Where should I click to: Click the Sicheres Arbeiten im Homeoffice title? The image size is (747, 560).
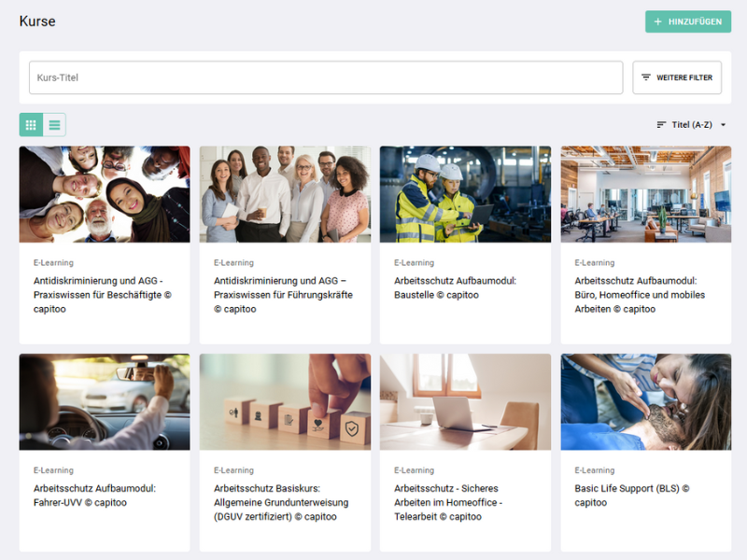tap(448, 502)
